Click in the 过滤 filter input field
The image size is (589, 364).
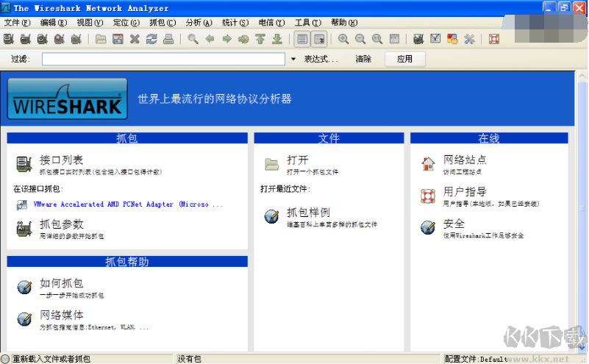163,59
